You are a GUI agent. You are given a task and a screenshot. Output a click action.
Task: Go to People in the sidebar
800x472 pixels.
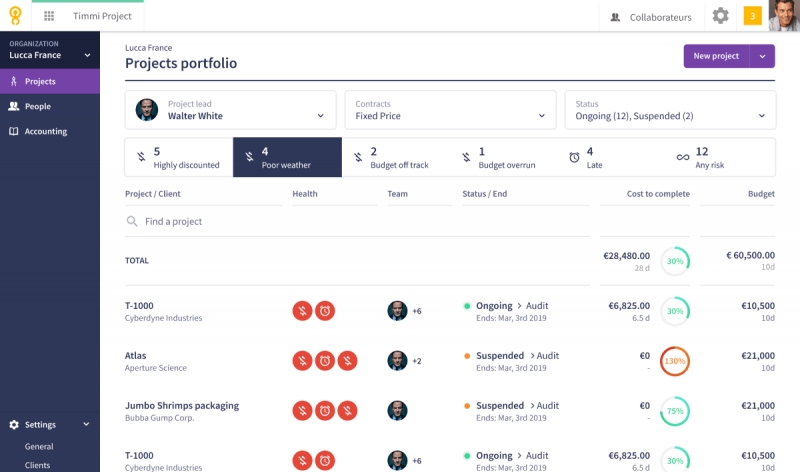38,106
